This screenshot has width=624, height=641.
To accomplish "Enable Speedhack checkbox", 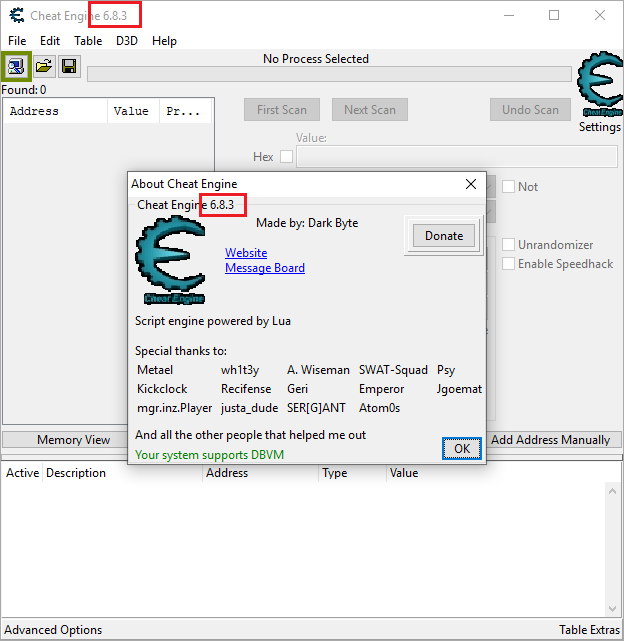I will (508, 264).
